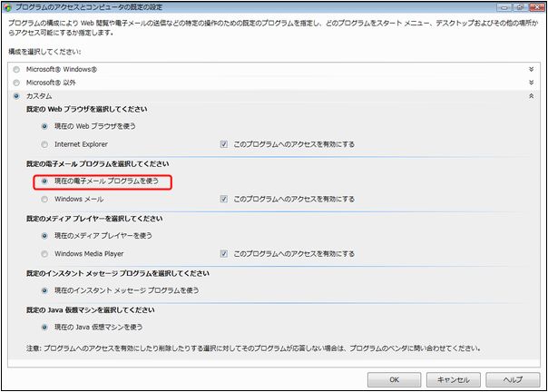Click the title bar program icon
The width and height of the screenshot is (548, 392).
[7, 7]
